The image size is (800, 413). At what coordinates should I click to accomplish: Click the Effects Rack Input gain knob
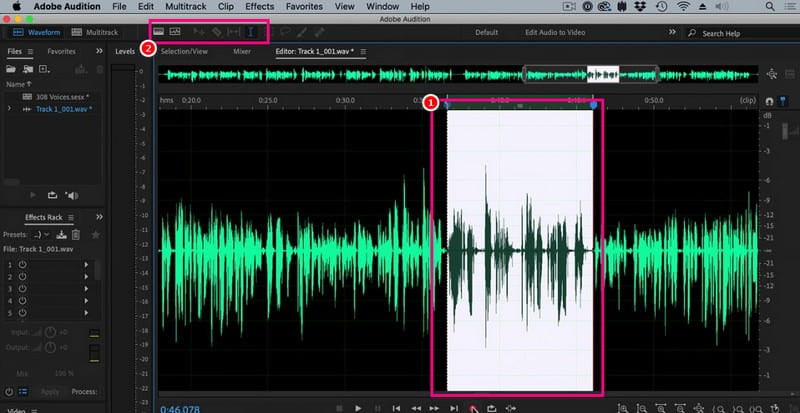(49, 332)
